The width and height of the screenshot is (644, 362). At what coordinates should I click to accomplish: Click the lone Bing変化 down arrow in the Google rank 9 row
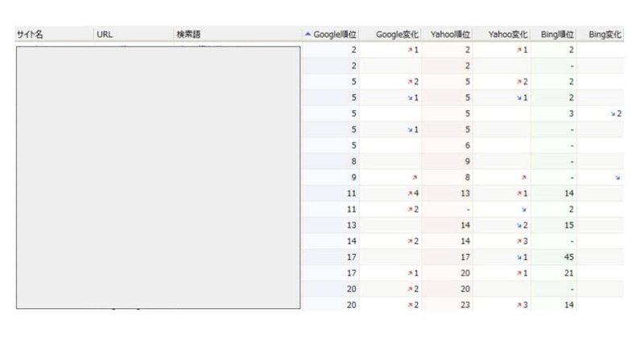(617, 178)
